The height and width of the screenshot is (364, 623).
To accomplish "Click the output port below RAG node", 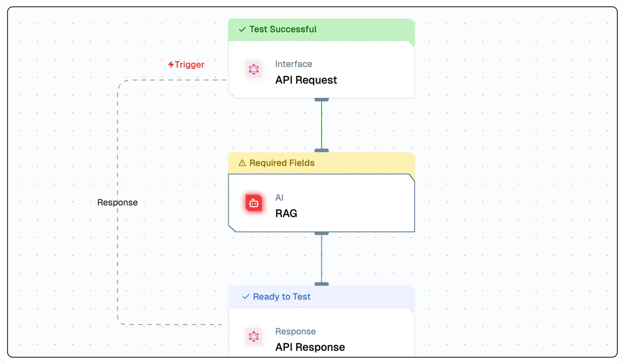I will click(321, 233).
